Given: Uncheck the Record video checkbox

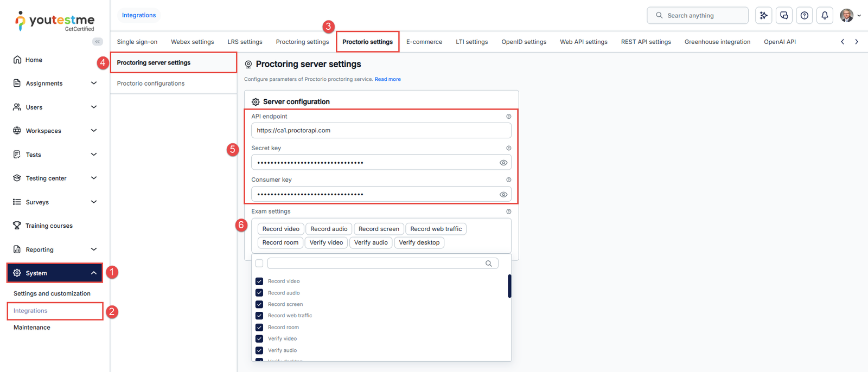Looking at the screenshot, I should click(x=259, y=281).
